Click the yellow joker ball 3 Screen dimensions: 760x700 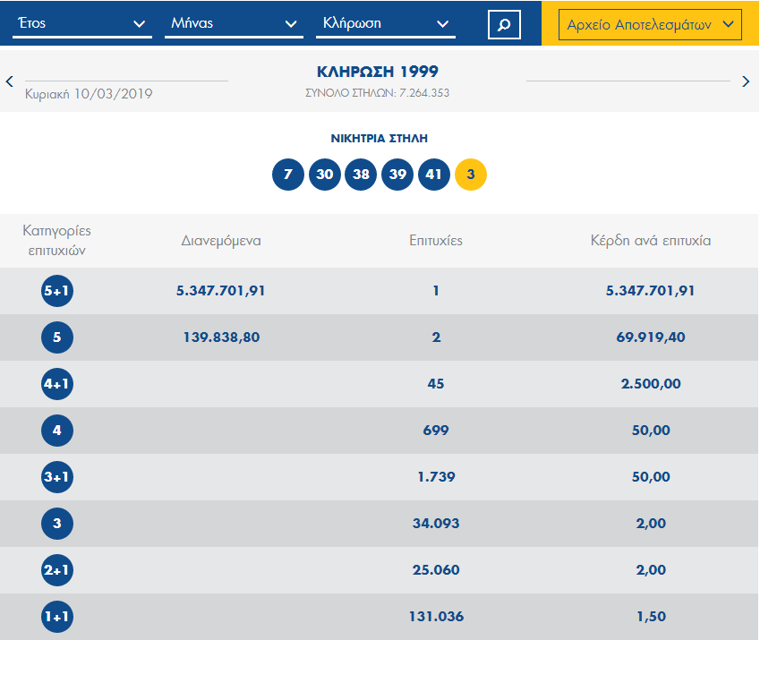pos(471,175)
